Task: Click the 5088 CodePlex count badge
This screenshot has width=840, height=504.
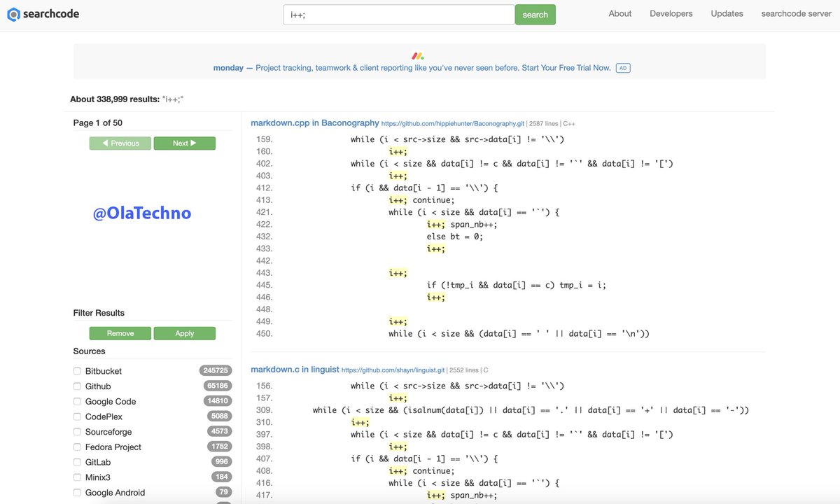Action: coord(219,416)
